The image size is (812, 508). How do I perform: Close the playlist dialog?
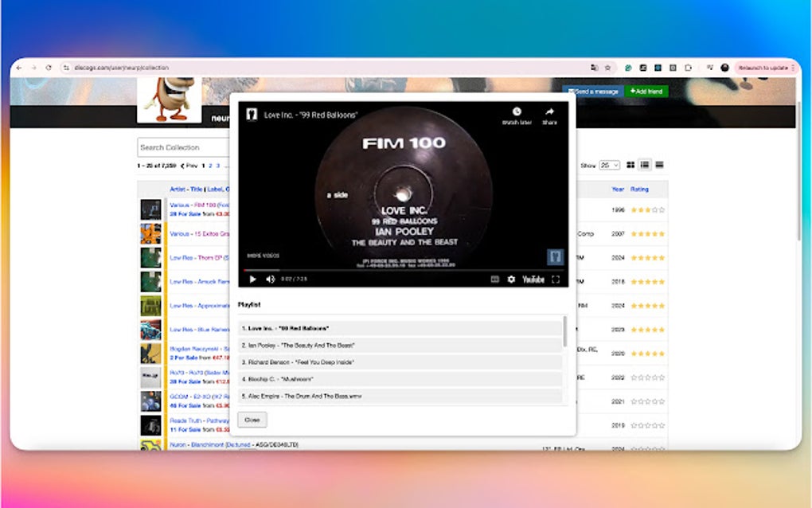point(252,420)
